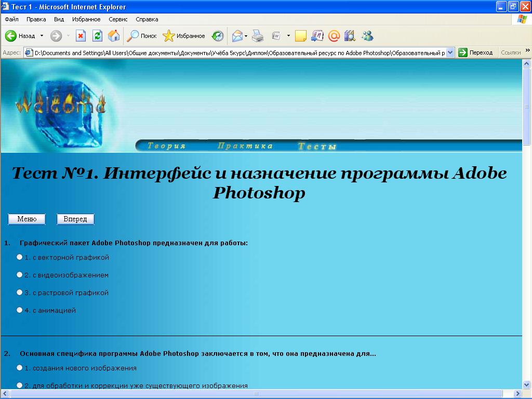Click the grey Forward arrow button
The image size is (532, 399).
(56, 36)
